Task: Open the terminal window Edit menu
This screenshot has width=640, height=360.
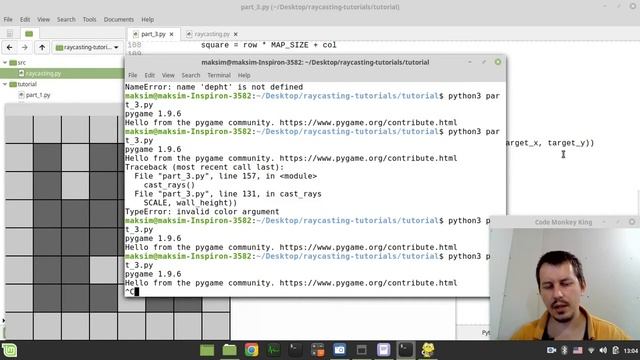Action: click(x=150, y=75)
